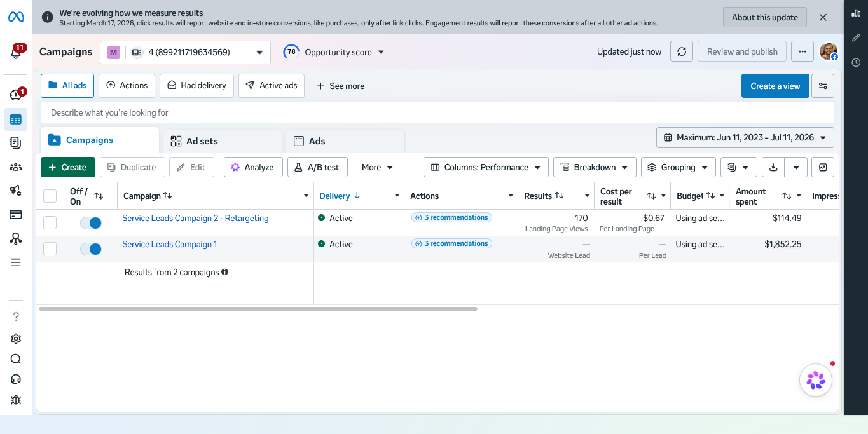Open Columns: Performance dropdown
This screenshot has width=868, height=434.
(486, 167)
